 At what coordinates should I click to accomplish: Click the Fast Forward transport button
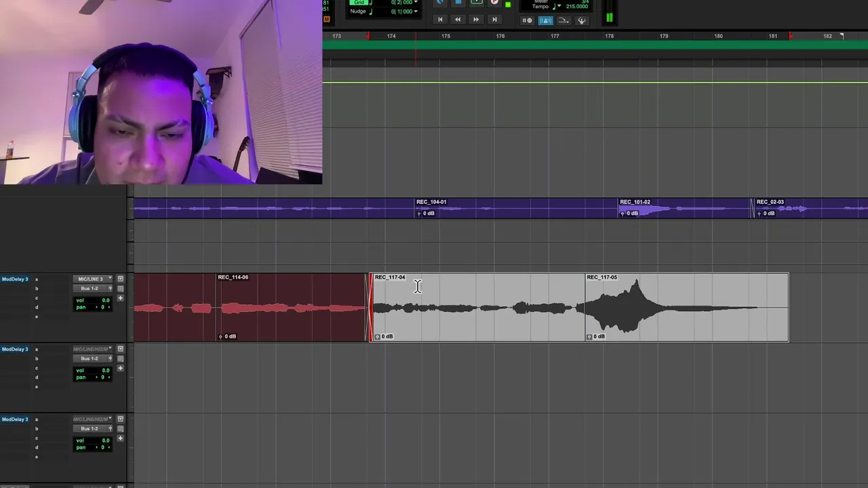coord(476,20)
